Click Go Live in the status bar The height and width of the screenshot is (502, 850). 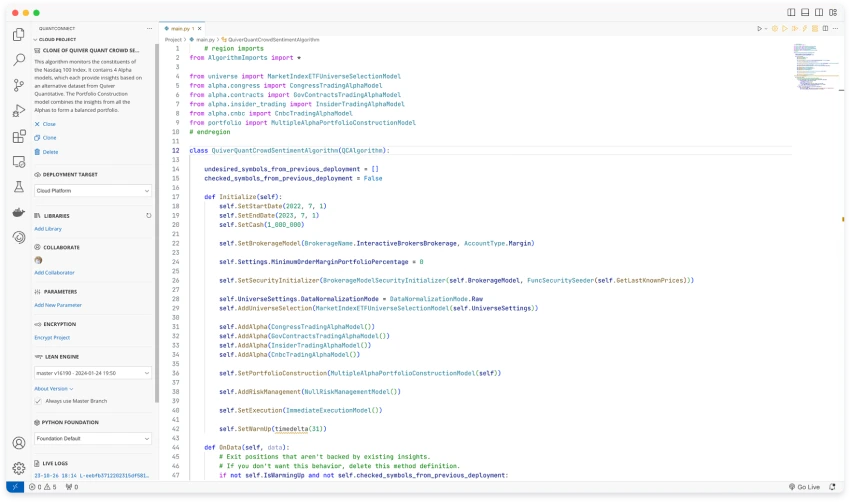click(804, 487)
